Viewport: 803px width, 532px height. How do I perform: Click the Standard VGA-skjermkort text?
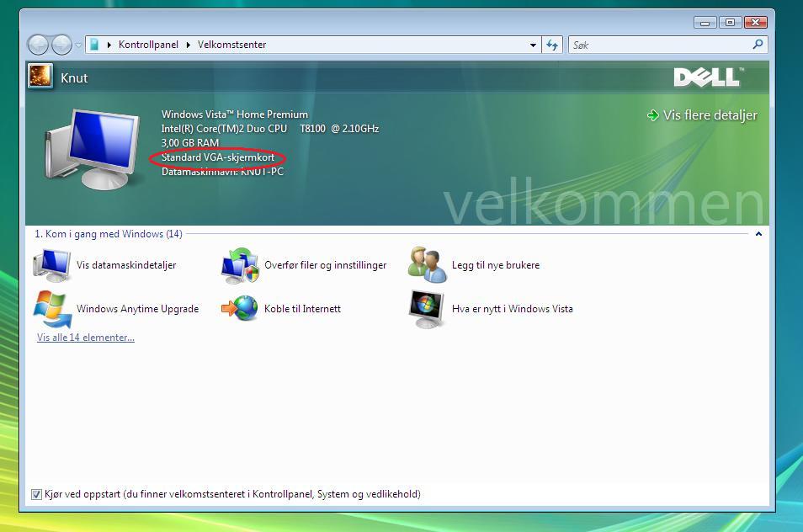tap(218, 157)
